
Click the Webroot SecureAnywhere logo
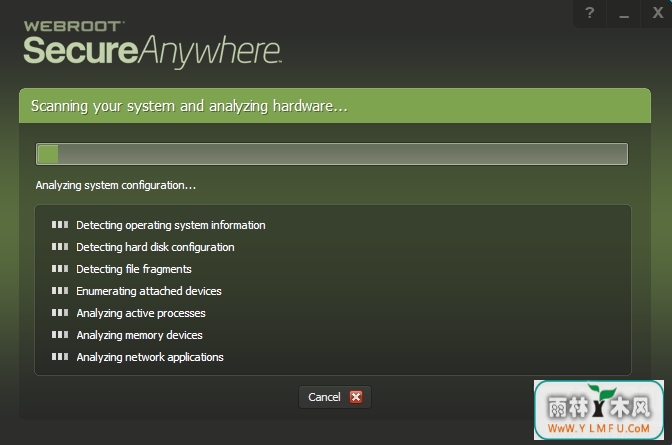point(152,44)
